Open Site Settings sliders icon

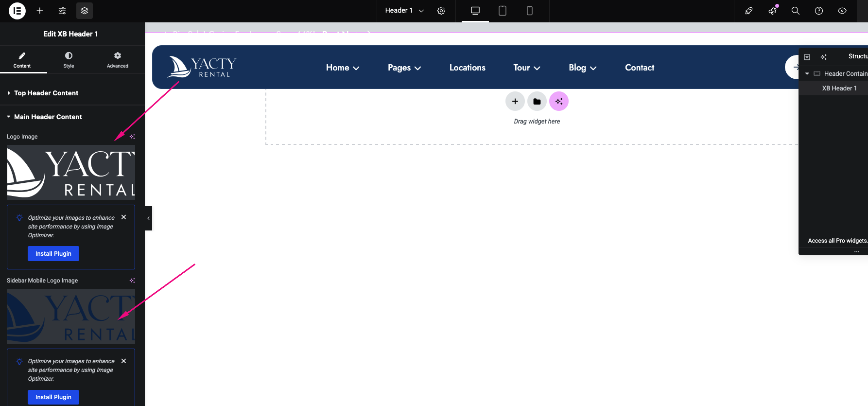[x=62, y=11]
